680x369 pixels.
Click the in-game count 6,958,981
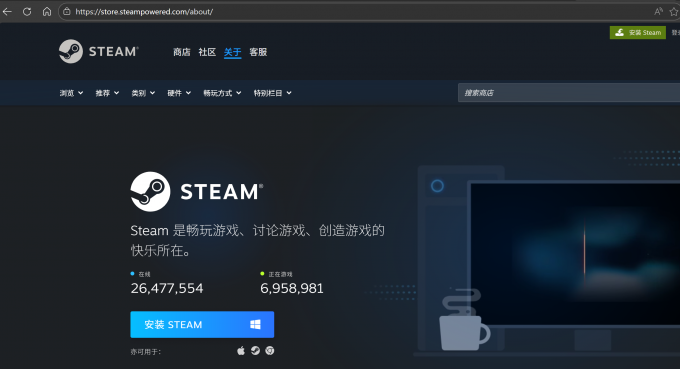coord(292,288)
